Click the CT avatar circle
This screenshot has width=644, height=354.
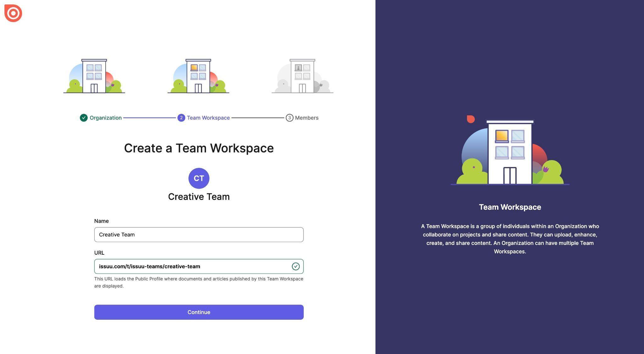click(199, 178)
